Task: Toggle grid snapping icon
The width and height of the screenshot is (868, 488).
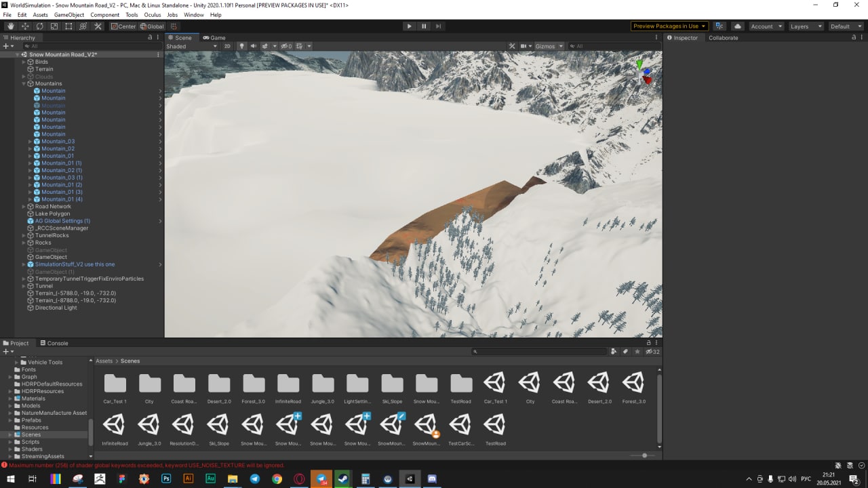Action: [x=174, y=26]
